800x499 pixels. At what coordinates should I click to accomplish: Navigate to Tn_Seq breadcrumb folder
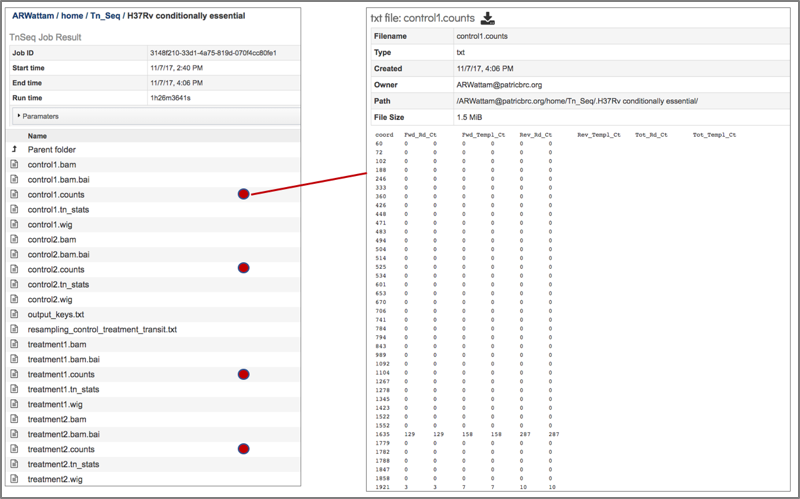[105, 16]
